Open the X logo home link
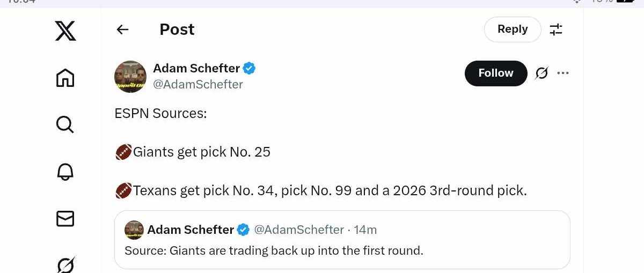This screenshot has width=644, height=273. (x=65, y=31)
